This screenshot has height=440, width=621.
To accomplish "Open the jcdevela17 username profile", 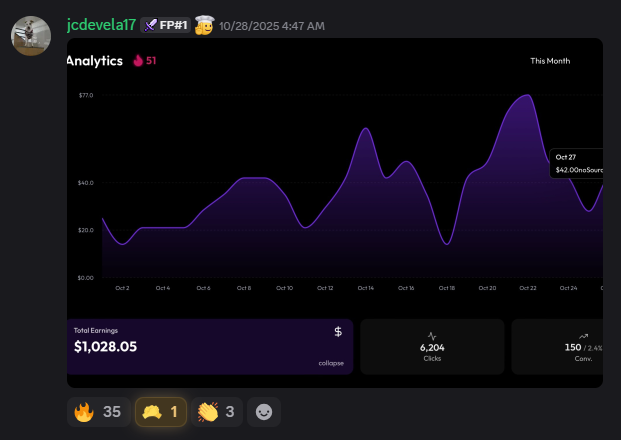I will click(x=101, y=24).
